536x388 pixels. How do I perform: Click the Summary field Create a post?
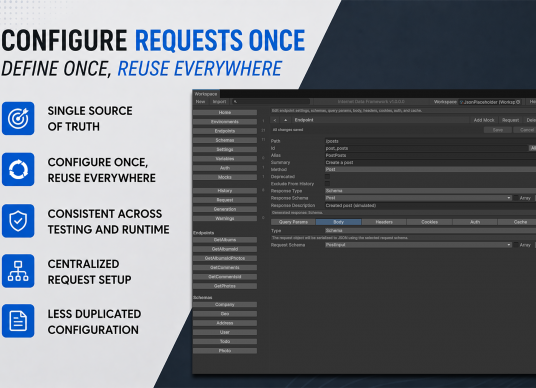(430, 162)
